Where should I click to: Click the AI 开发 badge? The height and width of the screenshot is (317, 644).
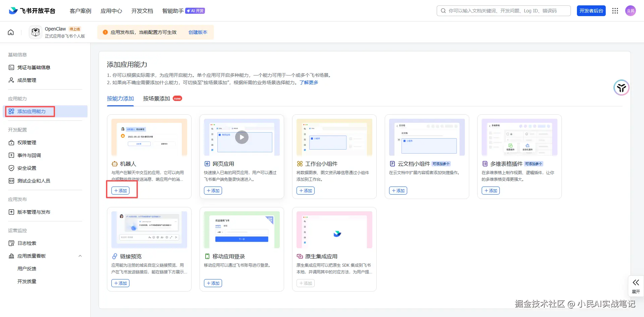(195, 11)
